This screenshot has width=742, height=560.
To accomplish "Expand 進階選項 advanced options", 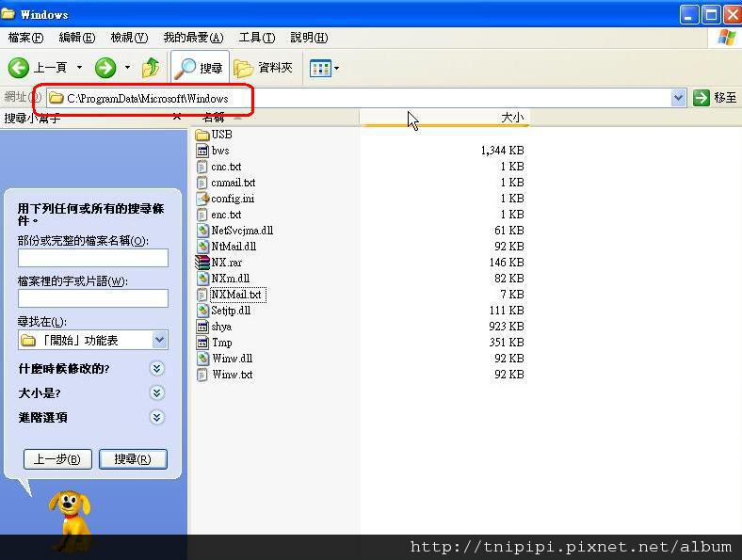I will 157,417.
